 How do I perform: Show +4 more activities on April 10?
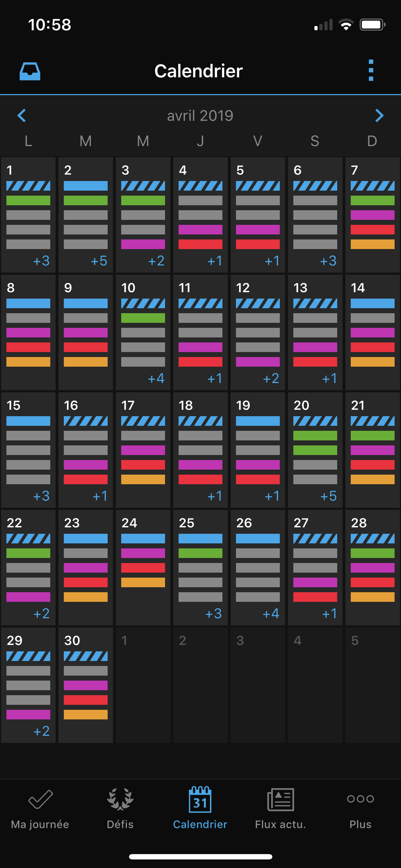click(x=156, y=378)
